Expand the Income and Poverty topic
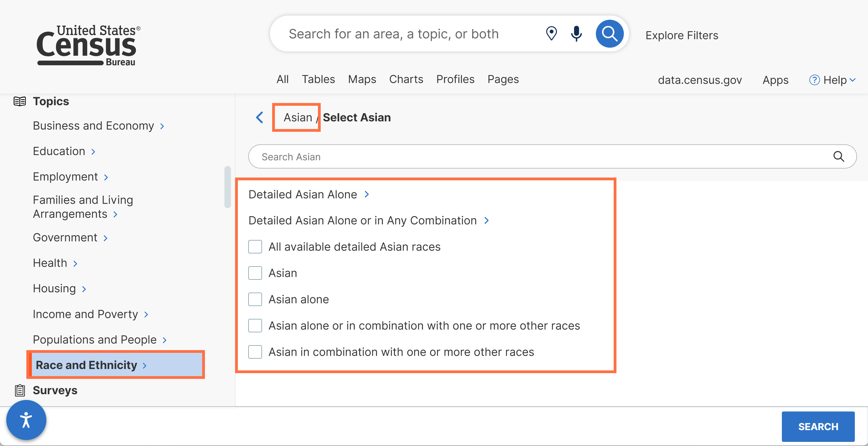This screenshot has height=446, width=868. click(x=90, y=314)
